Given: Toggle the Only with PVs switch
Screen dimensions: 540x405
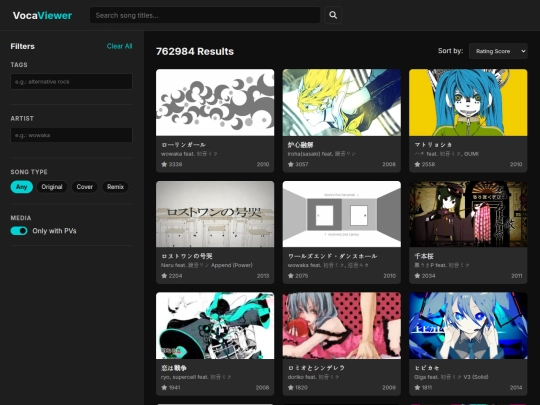Looking at the screenshot, I should [x=19, y=231].
